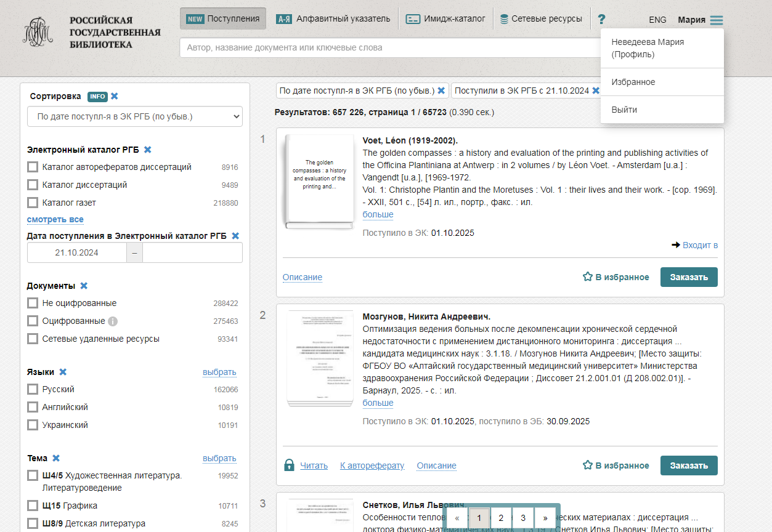Click the INFO badge beside Сортировка
Image resolution: width=772 pixels, height=532 pixels.
[97, 97]
